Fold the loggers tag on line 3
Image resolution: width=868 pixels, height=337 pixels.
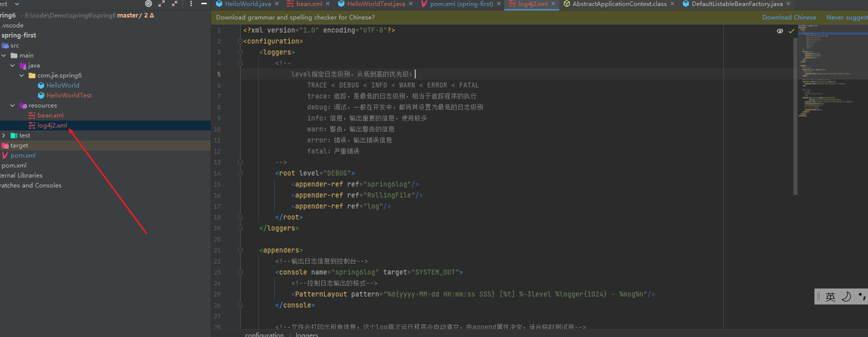tap(240, 52)
